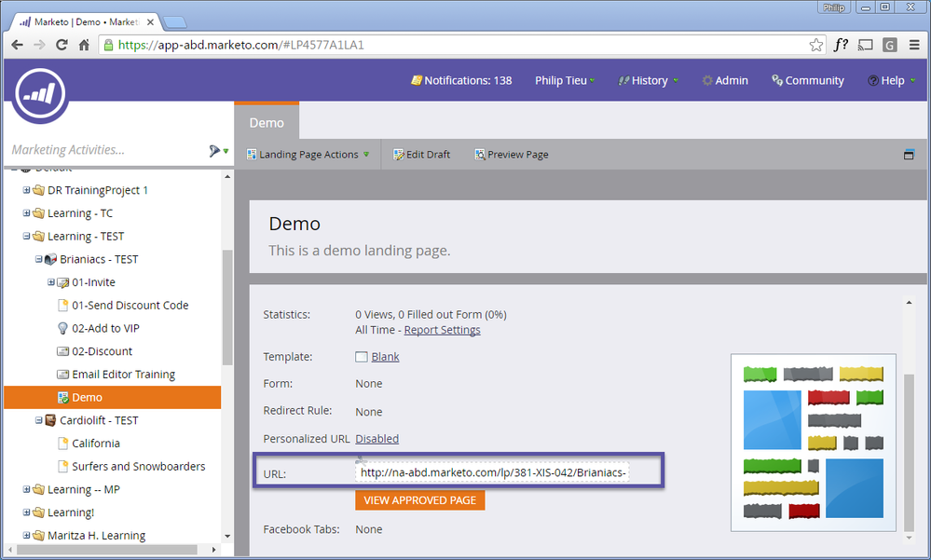Expand the 01-Invite tree node
The image size is (931, 560).
pyautogui.click(x=51, y=282)
